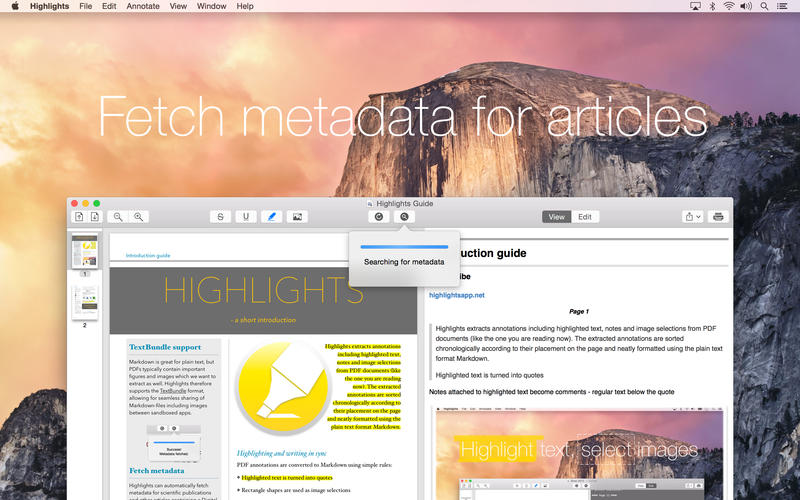Screen dimensions: 800x500
Task: Click the fetch metadata search icon
Action: tap(404, 217)
